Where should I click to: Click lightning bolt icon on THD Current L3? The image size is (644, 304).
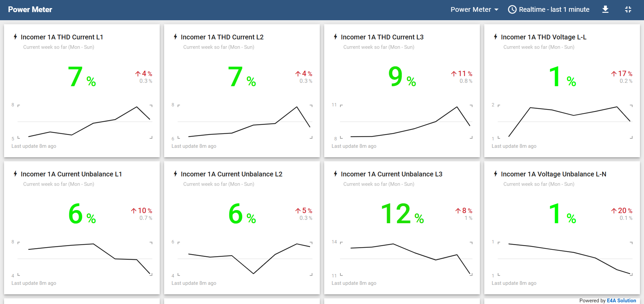coord(336,37)
